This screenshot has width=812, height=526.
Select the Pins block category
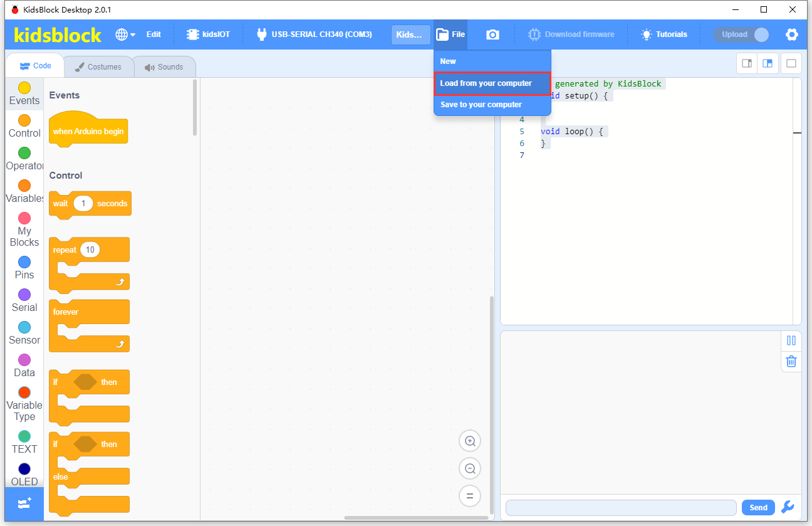pos(24,268)
